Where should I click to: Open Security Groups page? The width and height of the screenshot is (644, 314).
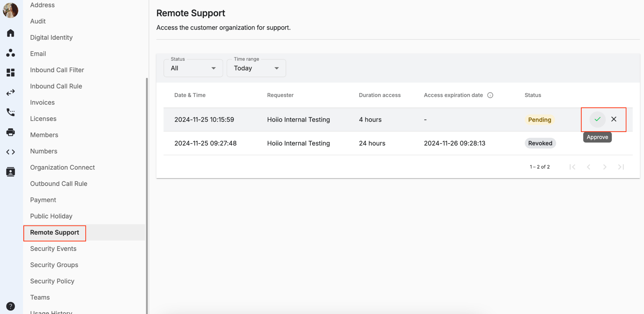pos(54,265)
